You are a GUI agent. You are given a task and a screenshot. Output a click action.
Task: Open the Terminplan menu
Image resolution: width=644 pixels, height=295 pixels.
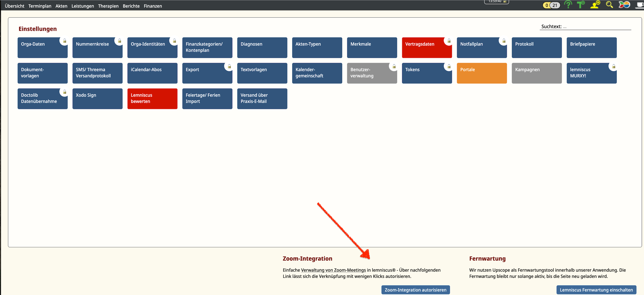tap(40, 6)
